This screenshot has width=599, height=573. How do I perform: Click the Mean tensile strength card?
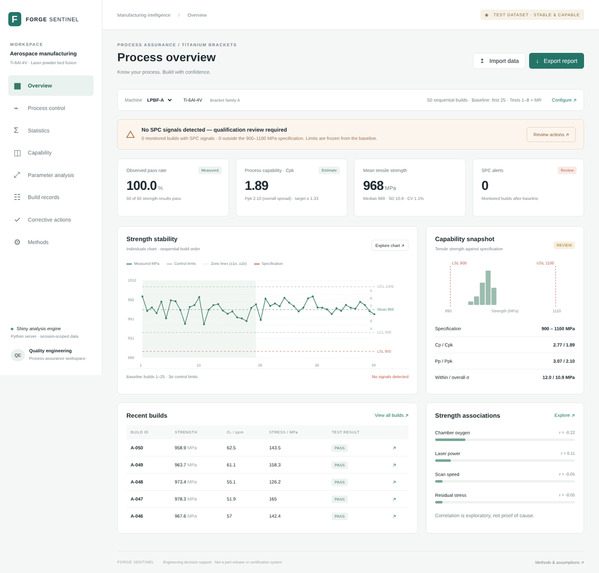pyautogui.click(x=410, y=188)
